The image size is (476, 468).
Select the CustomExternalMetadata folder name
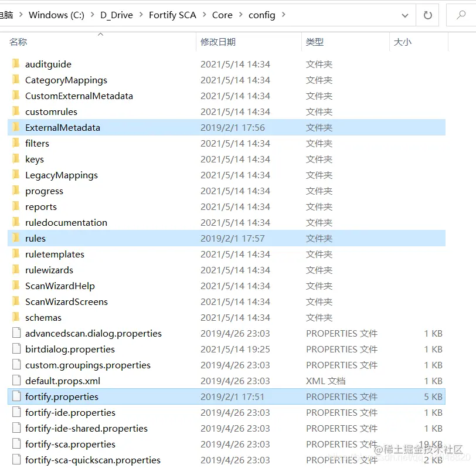[x=79, y=96]
